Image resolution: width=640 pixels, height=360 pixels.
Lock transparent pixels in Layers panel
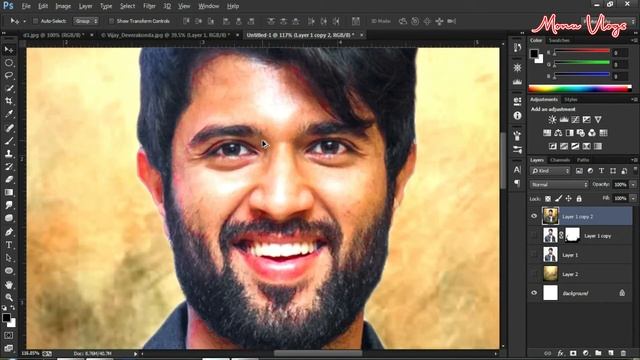point(548,199)
